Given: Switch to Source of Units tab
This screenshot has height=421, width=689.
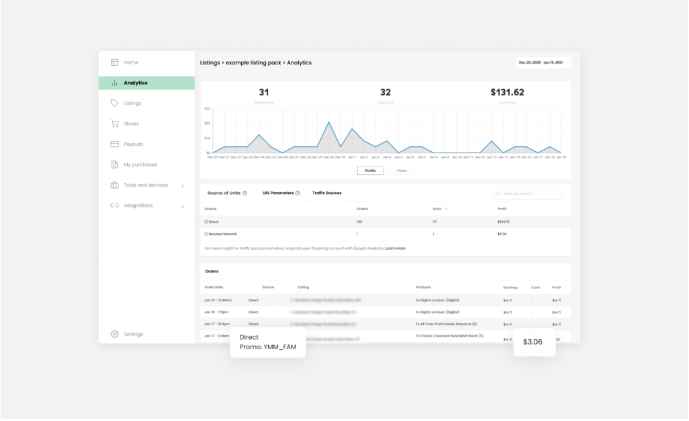Looking at the screenshot, I should click(x=227, y=193).
